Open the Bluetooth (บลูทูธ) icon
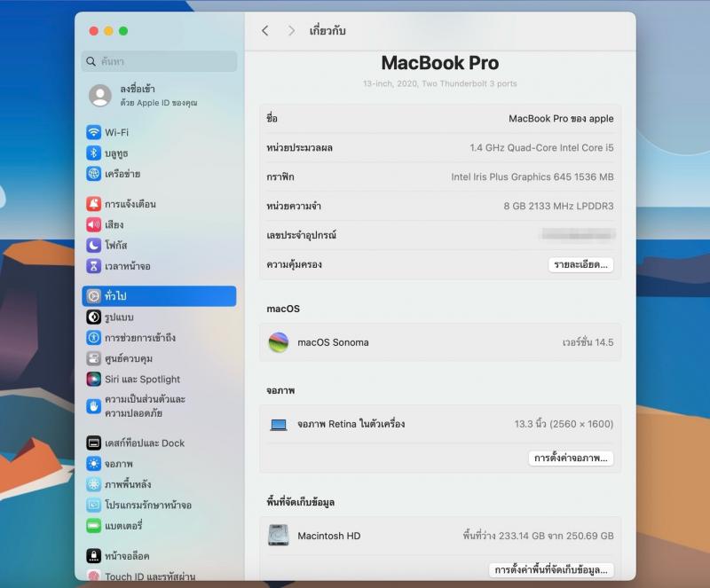Image resolution: width=710 pixels, height=588 pixels. [94, 153]
